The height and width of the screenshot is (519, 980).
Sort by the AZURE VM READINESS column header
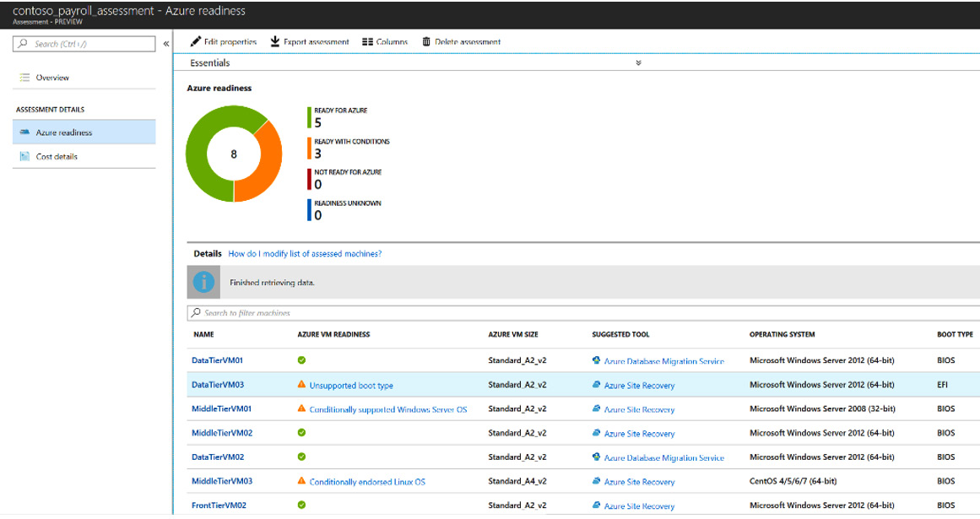pyautogui.click(x=333, y=334)
